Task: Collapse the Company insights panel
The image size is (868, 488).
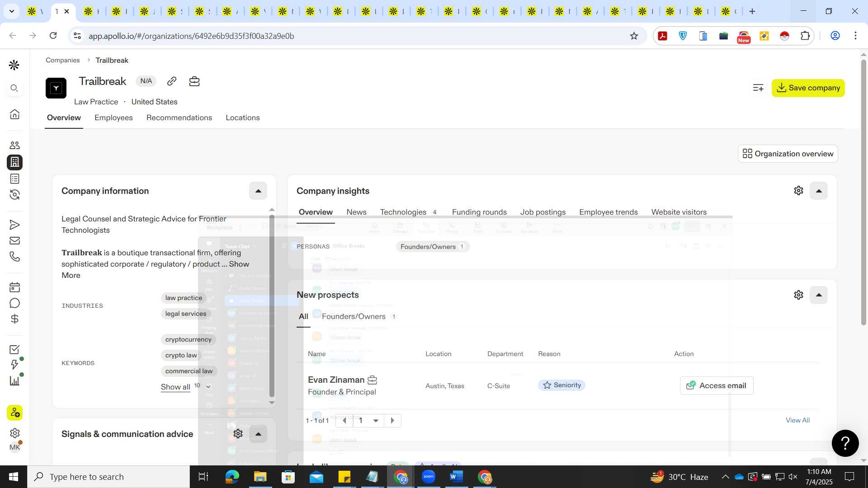Action: click(818, 191)
